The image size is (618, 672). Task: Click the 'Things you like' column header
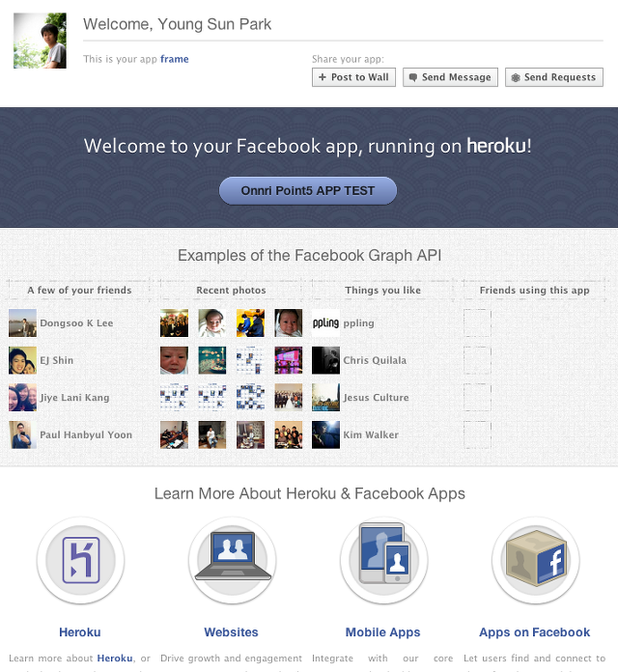(x=383, y=291)
